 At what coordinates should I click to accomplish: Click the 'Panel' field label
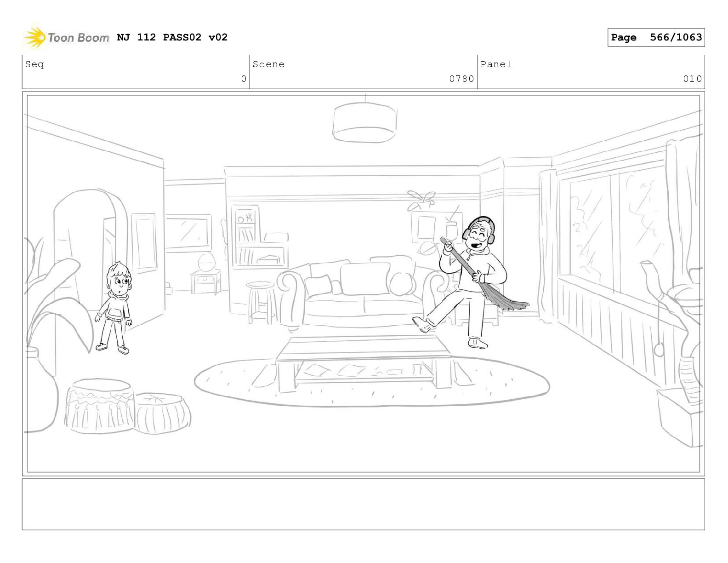(x=496, y=64)
